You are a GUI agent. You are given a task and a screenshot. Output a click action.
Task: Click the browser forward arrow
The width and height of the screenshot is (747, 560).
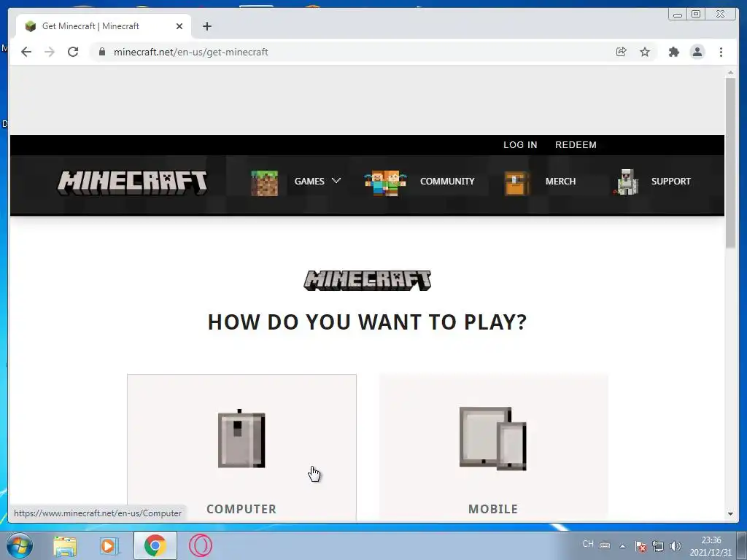tap(50, 52)
